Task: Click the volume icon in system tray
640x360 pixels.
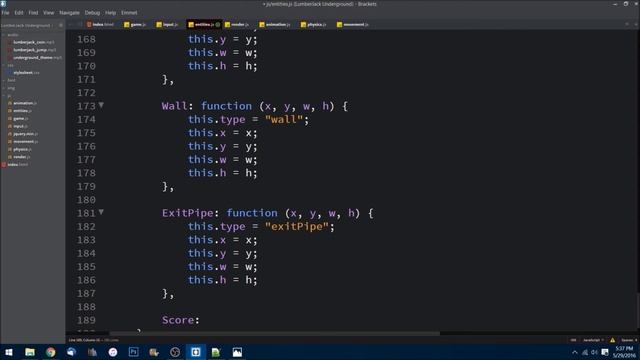Action: tap(594, 352)
